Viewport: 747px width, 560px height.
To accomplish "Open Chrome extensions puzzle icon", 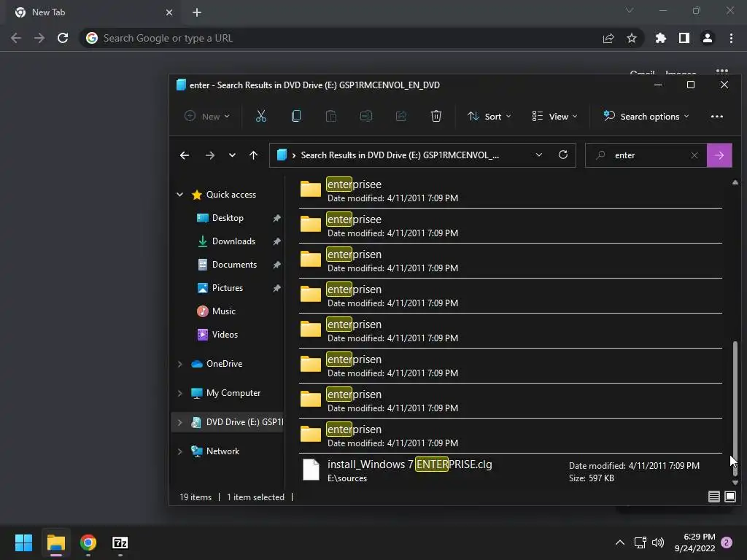I will point(661,38).
